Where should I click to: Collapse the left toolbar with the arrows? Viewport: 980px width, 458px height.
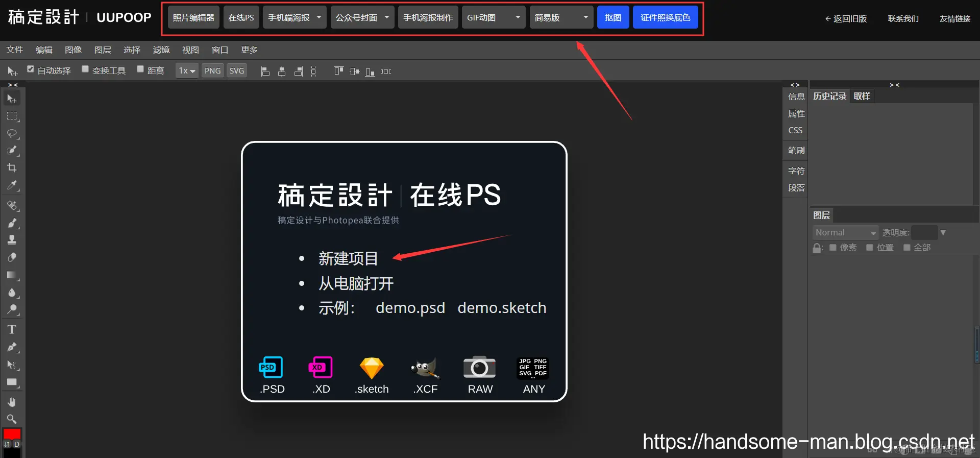(x=13, y=85)
